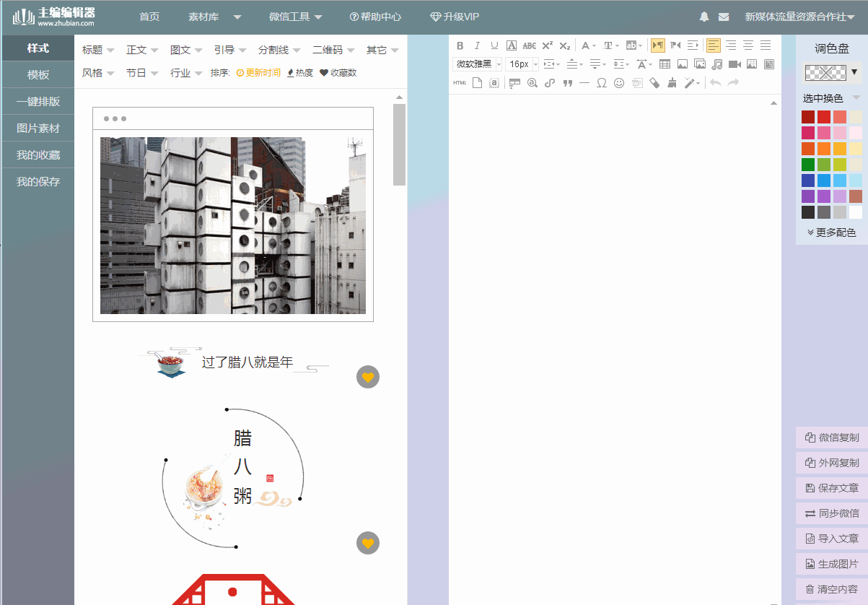Open search and replace tool
Image resolution: width=868 pixels, height=605 pixels.
pyautogui.click(x=532, y=83)
